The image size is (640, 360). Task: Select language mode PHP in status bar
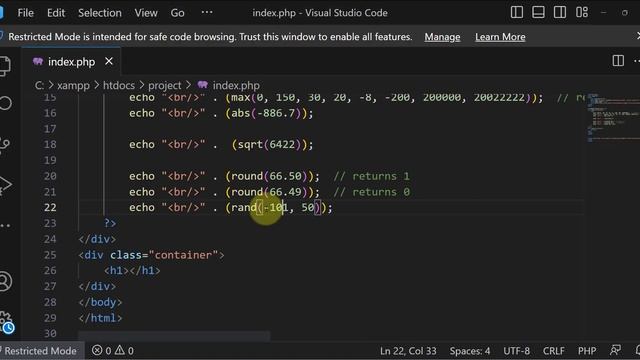587,351
